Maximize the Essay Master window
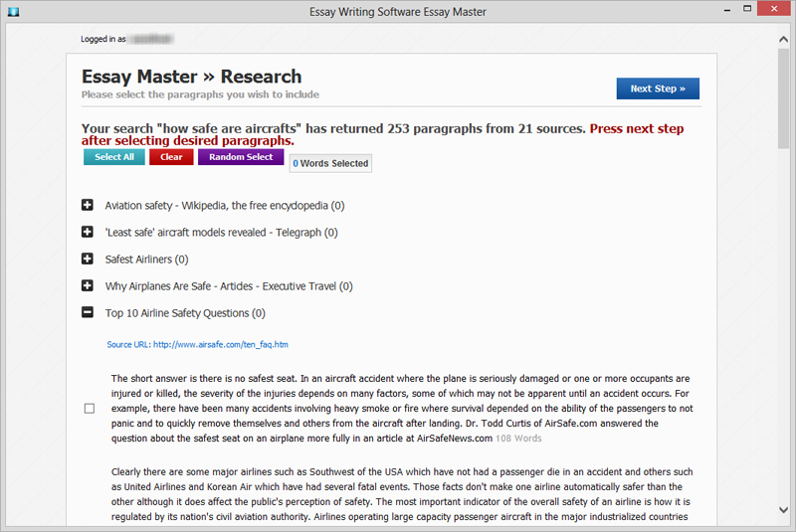 747,9
